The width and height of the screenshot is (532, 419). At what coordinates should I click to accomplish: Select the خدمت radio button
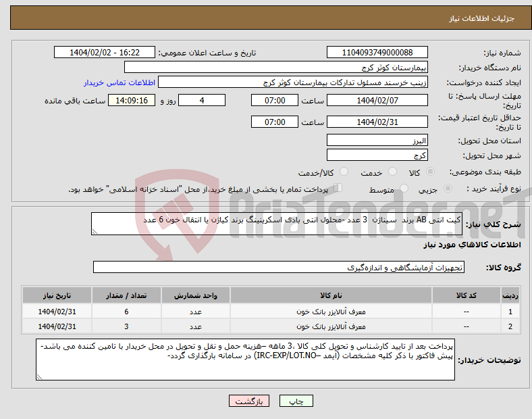point(392,172)
